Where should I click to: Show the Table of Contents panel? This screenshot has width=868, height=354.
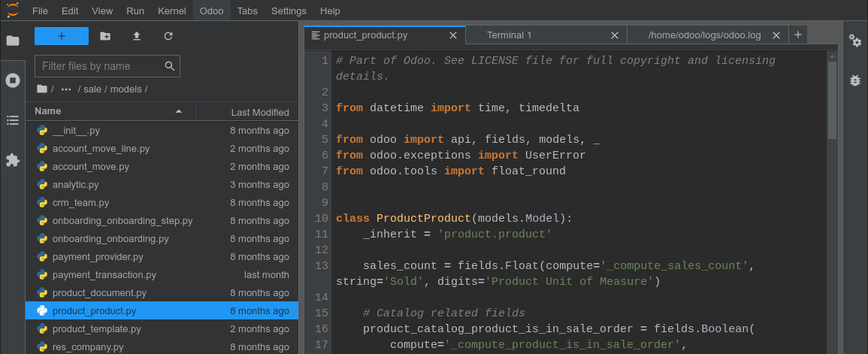pyautogui.click(x=13, y=120)
